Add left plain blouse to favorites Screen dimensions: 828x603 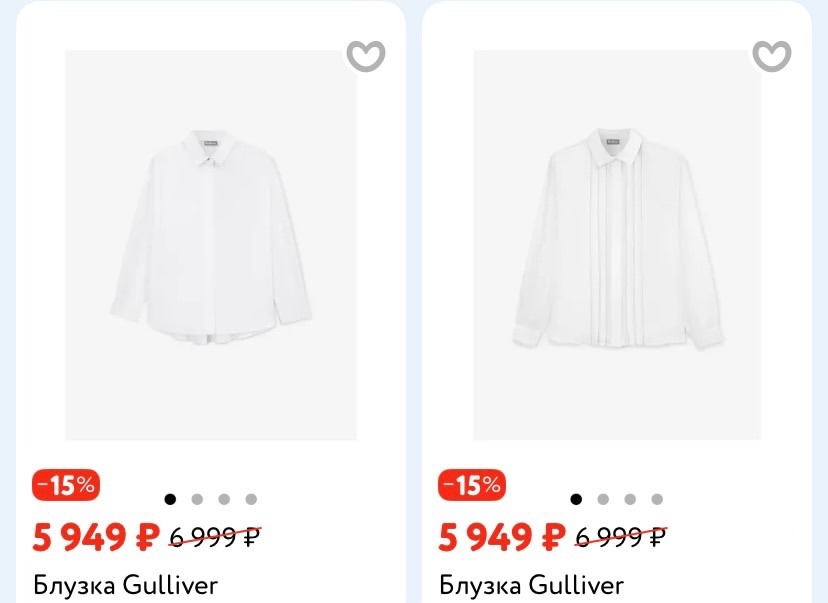tap(366, 56)
